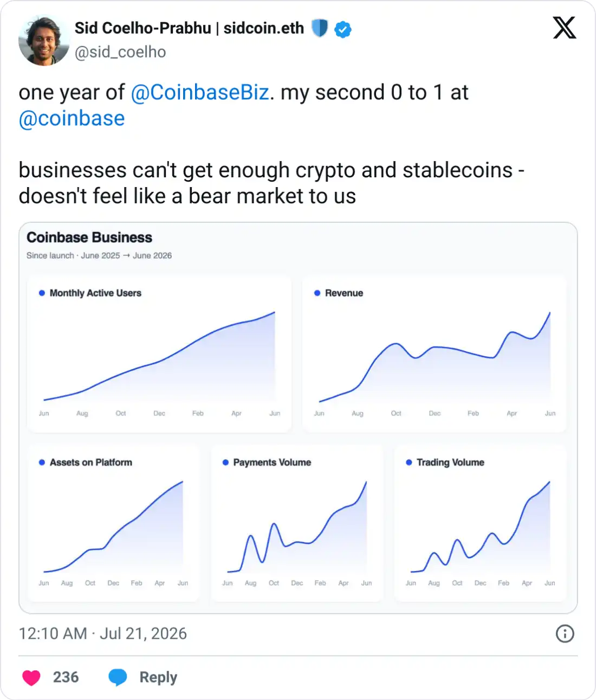Click the Monthly Active Users chart
Image resolution: width=596 pixels, height=700 pixels.
click(x=159, y=354)
